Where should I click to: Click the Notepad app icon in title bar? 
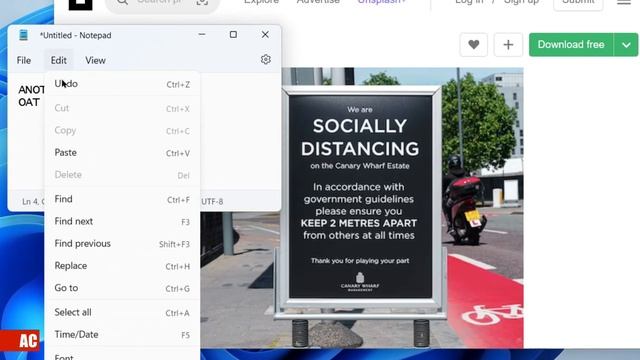tap(24, 35)
